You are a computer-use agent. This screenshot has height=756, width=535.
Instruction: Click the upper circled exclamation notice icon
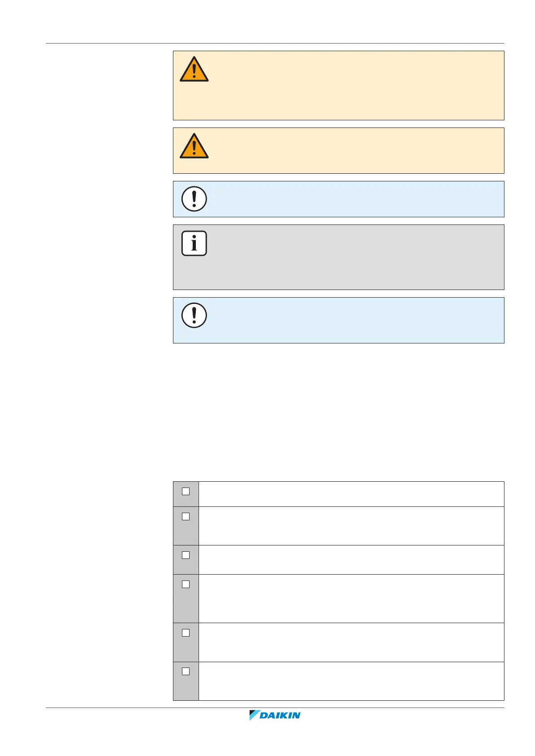click(194, 199)
